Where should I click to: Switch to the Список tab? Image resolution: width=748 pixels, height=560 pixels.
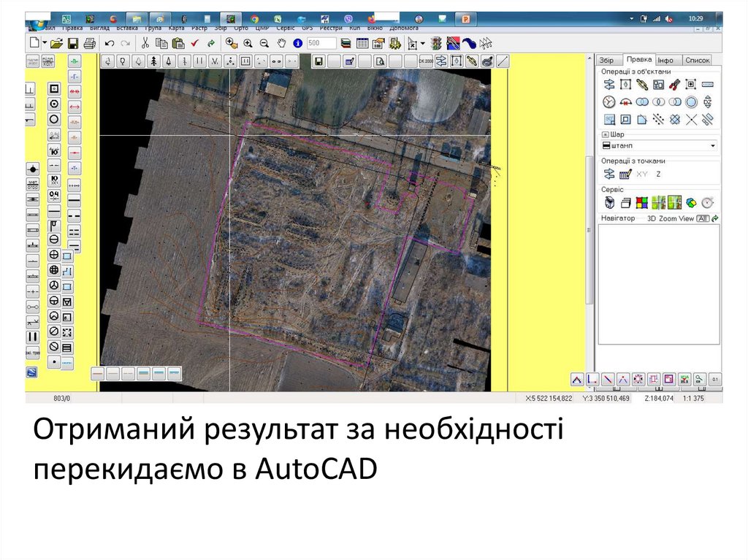(698, 61)
